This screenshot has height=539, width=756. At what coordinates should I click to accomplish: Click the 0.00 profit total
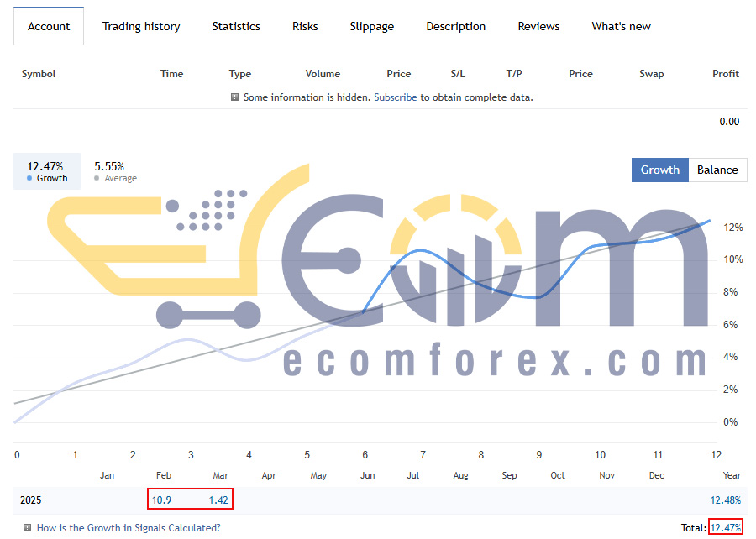[x=729, y=122]
